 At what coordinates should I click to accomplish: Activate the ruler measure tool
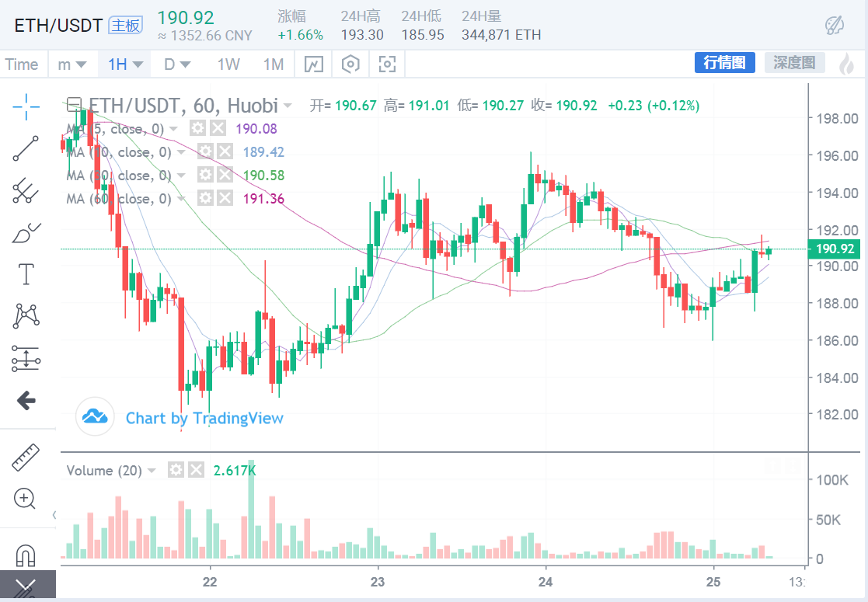(x=26, y=457)
